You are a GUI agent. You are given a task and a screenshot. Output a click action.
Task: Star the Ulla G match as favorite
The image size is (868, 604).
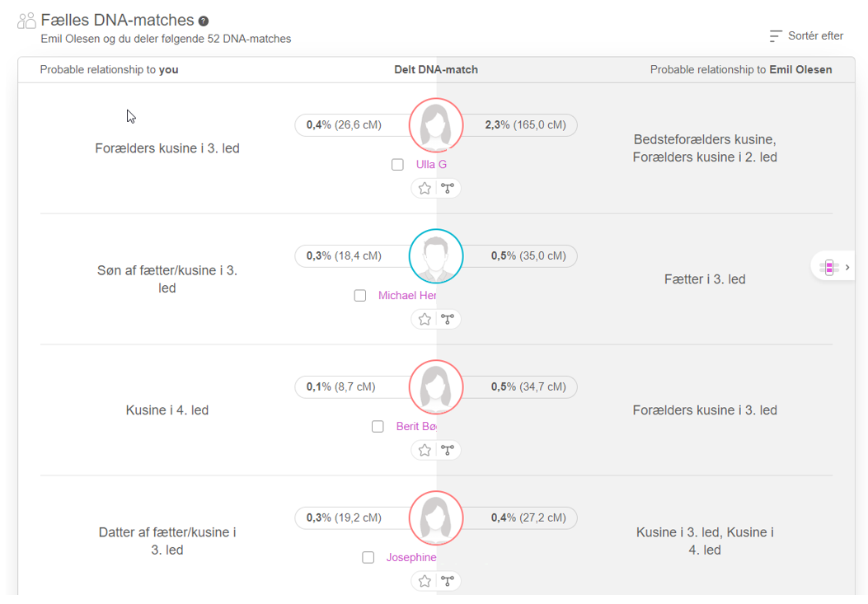coord(425,188)
